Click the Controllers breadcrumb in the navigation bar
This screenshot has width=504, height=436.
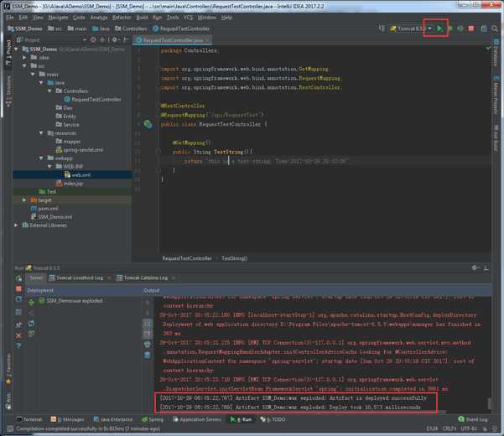131,29
